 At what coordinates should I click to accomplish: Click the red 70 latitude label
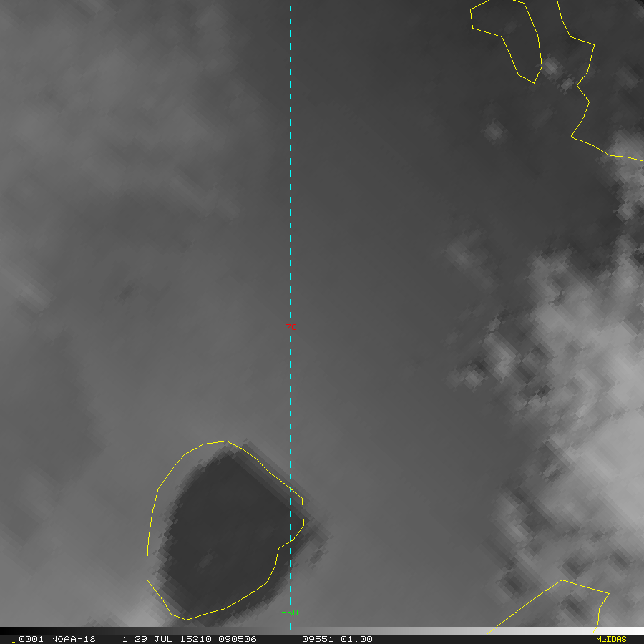(x=291, y=327)
